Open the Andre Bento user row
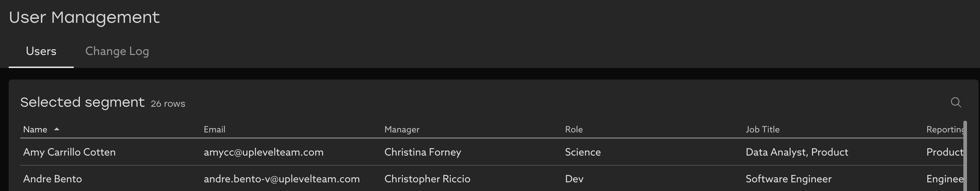The height and width of the screenshot is (191, 980). click(x=52, y=179)
